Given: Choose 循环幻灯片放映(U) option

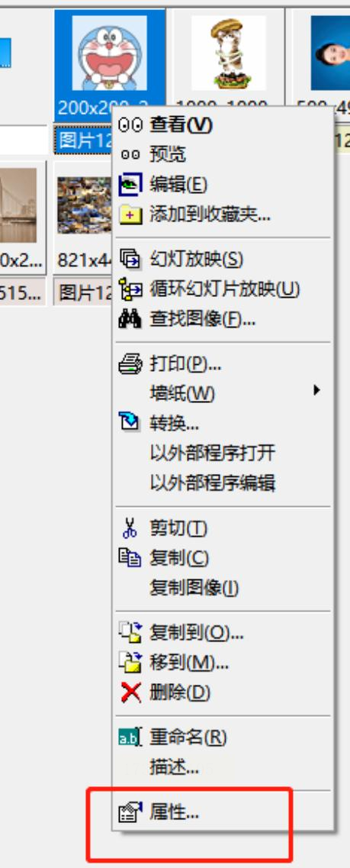Looking at the screenshot, I should (223, 289).
